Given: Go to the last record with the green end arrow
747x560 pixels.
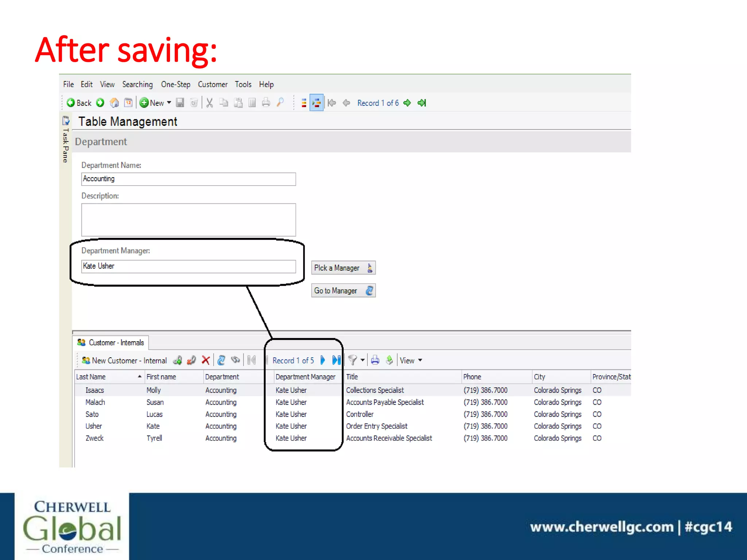Looking at the screenshot, I should click(422, 103).
